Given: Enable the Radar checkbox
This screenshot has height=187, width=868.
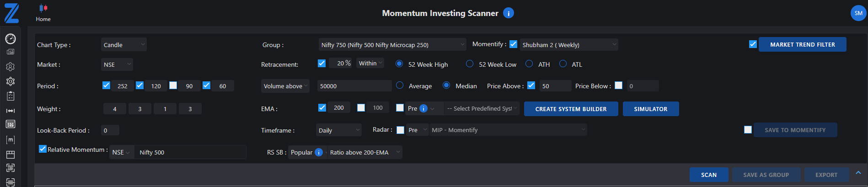Looking at the screenshot, I should point(400,130).
